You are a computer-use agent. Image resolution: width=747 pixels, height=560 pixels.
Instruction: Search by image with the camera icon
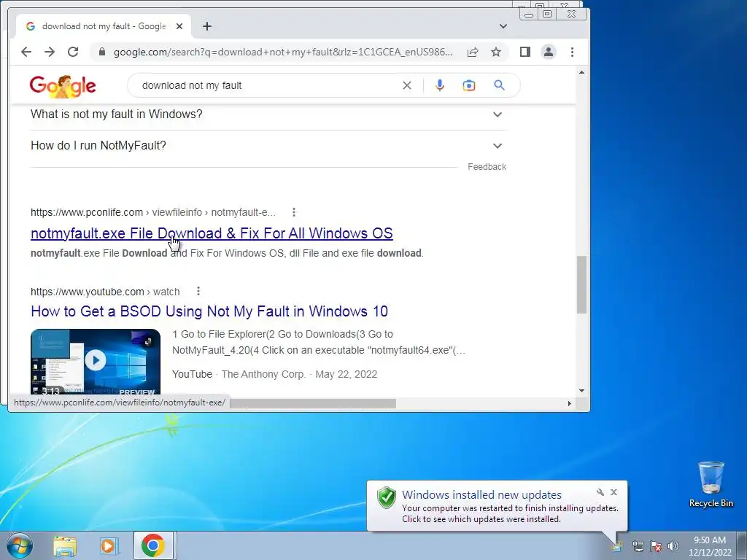[469, 86]
